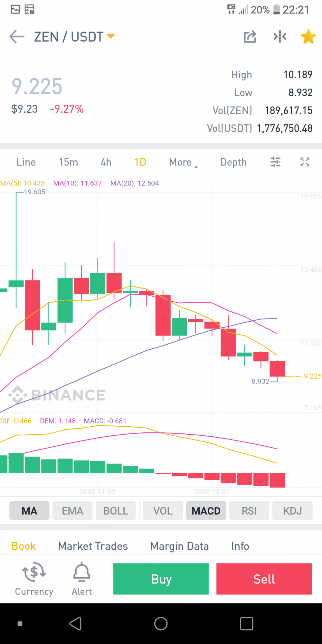
Task: Tap the green Buy button
Action: tap(161, 579)
